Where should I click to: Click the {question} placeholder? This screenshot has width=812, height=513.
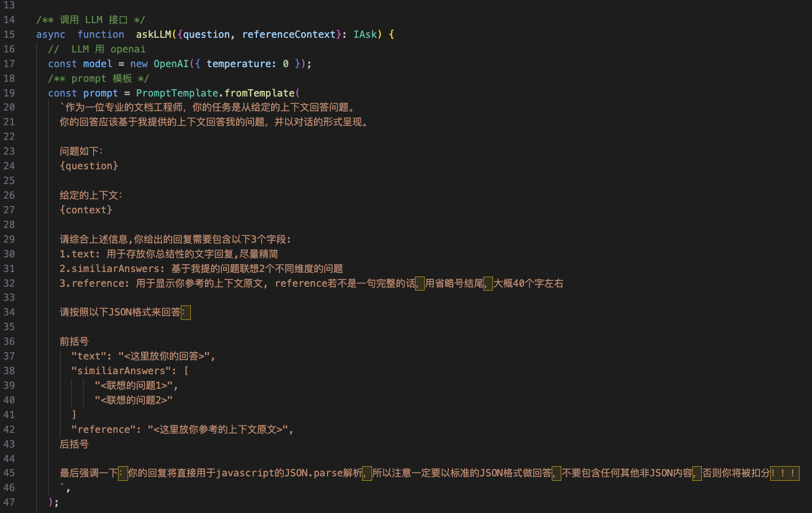coord(89,166)
